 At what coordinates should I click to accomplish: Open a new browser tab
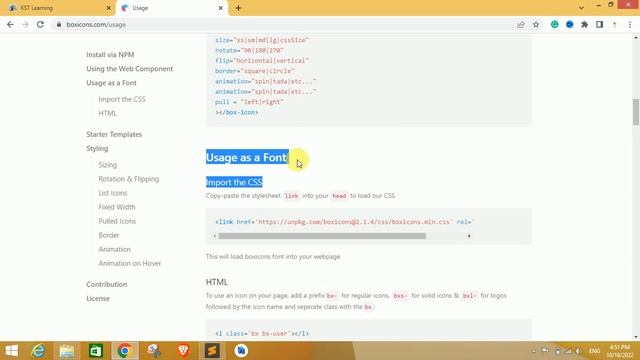[x=238, y=8]
